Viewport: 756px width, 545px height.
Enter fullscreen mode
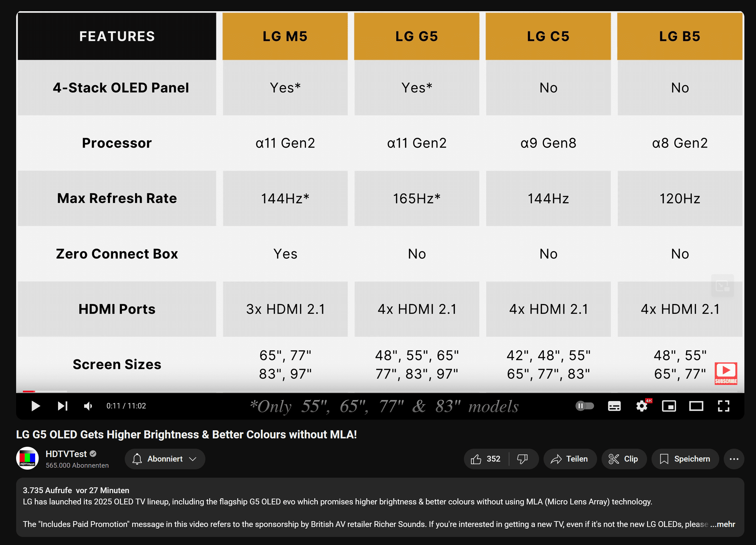pos(723,406)
